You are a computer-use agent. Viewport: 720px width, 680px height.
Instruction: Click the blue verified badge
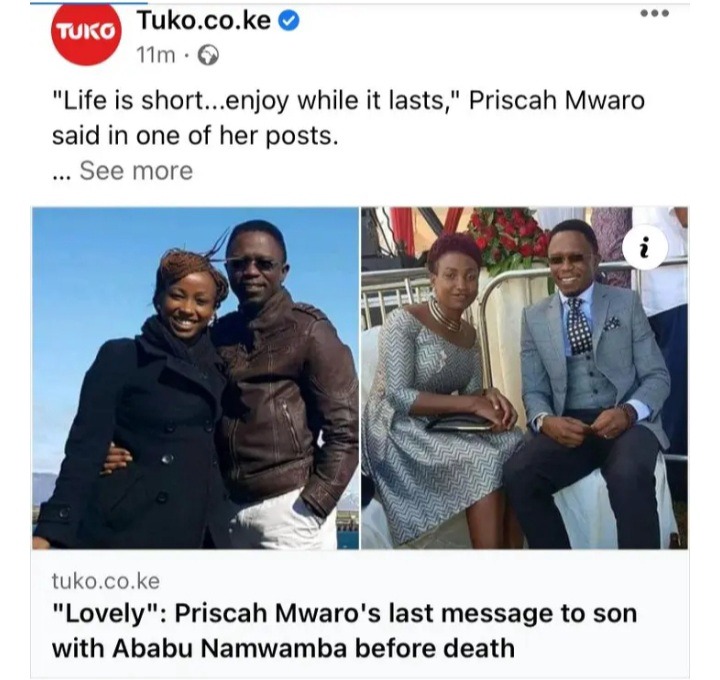click(289, 21)
